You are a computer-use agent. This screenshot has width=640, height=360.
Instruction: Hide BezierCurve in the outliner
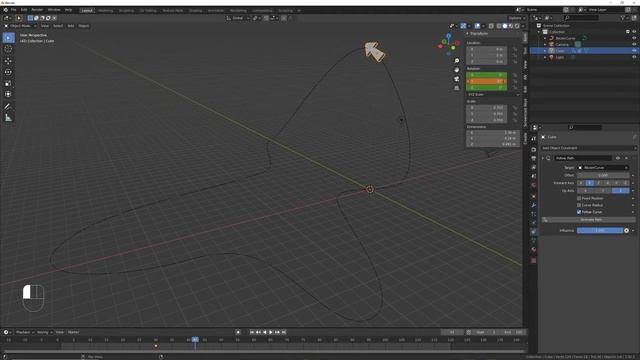(x=634, y=38)
